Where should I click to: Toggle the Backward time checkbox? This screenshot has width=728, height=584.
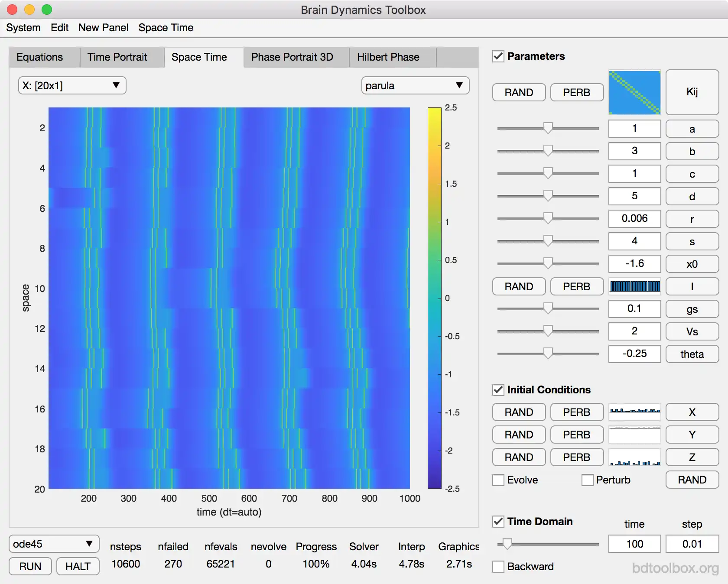(x=498, y=567)
